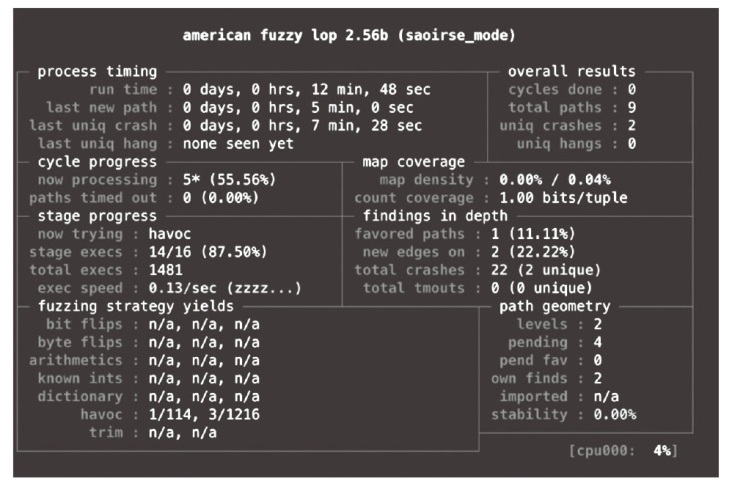Click the map coverage section header
This screenshot has height=489, width=732.
coord(413,162)
